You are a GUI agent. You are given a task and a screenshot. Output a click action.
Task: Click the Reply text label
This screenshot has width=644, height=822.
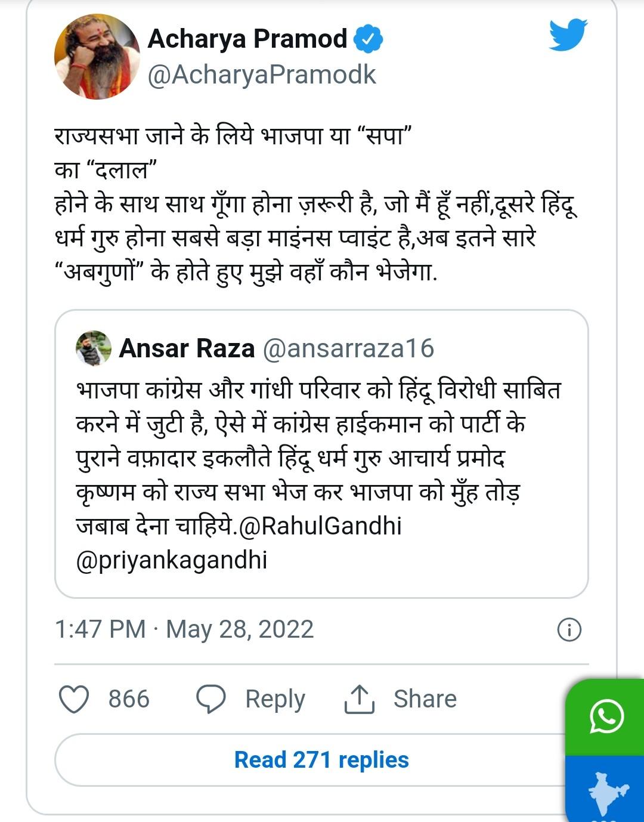click(x=275, y=699)
